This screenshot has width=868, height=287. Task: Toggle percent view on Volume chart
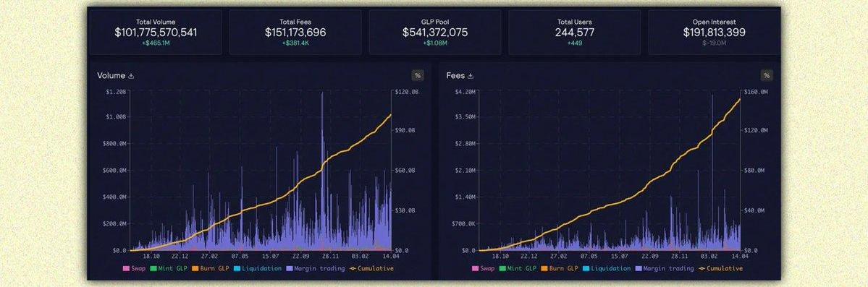click(x=418, y=75)
